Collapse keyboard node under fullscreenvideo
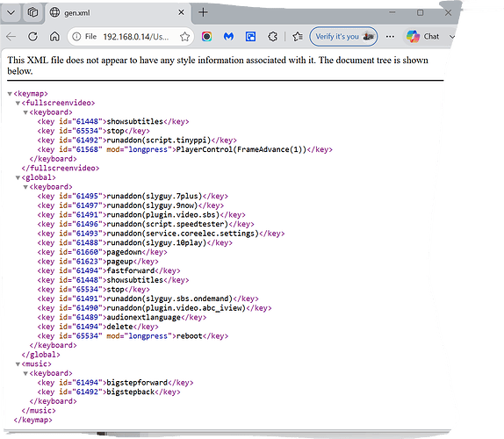Screen dimensions: 504x439 (x=25, y=112)
